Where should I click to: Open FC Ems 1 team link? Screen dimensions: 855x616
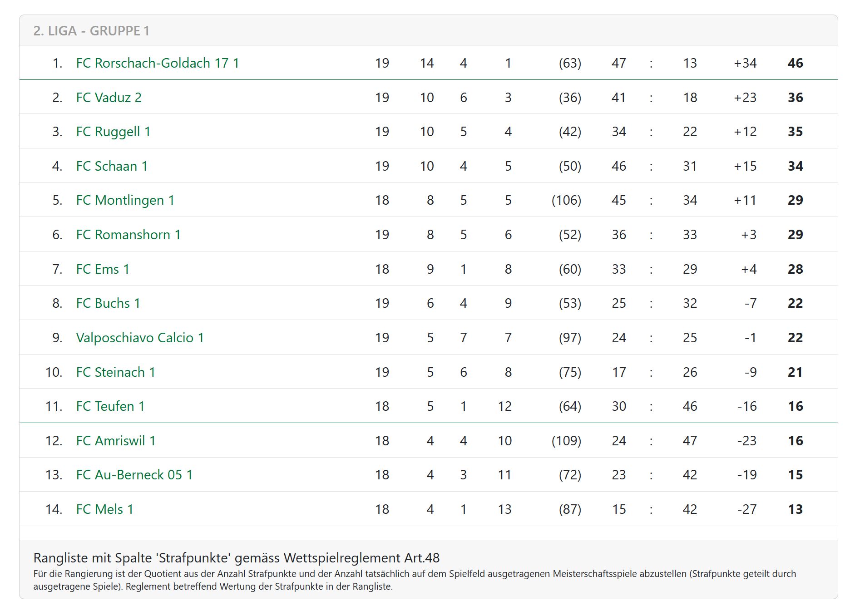103,269
